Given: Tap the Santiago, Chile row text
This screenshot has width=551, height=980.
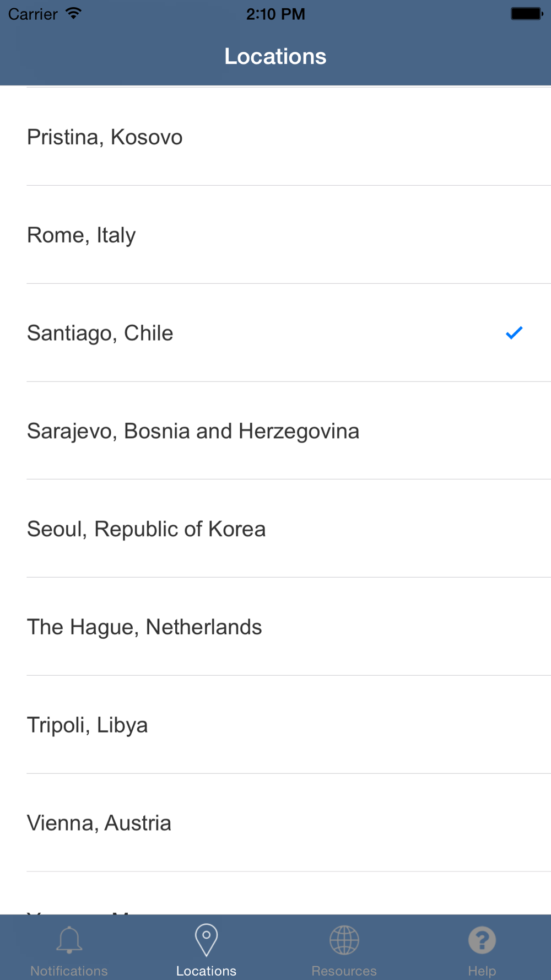Looking at the screenshot, I should [x=100, y=333].
